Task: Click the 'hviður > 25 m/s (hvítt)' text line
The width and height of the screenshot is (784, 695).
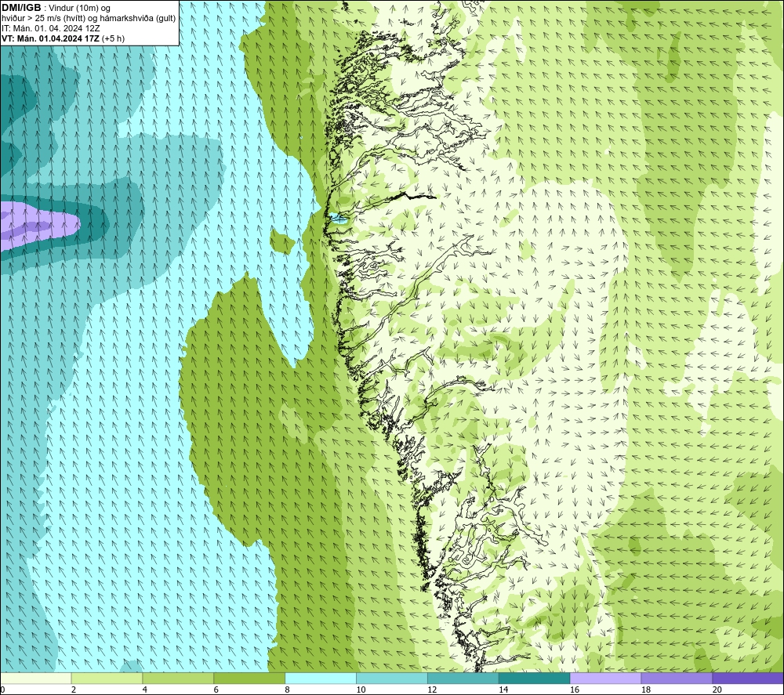Action: pyautogui.click(x=89, y=19)
